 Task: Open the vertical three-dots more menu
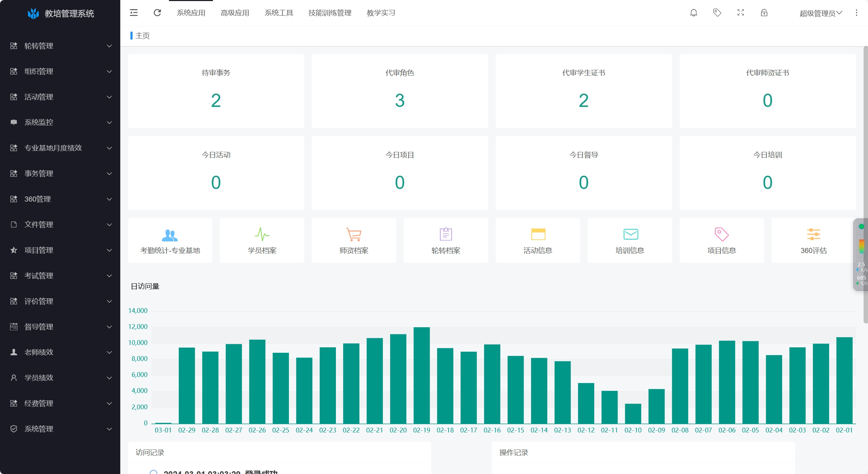(x=856, y=13)
